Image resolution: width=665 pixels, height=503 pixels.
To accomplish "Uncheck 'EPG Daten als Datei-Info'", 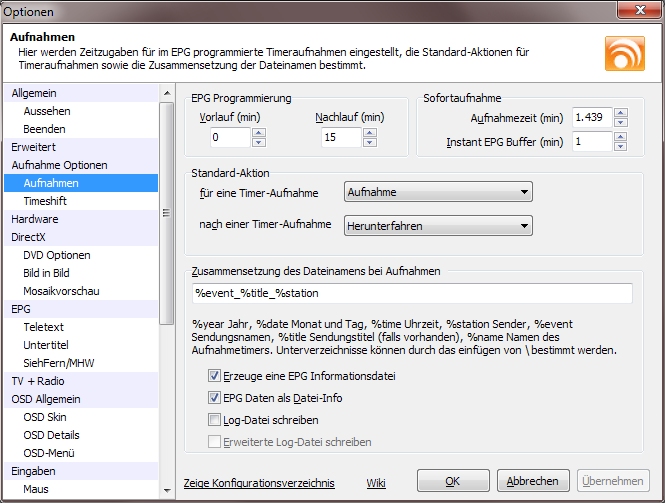I will (215, 398).
